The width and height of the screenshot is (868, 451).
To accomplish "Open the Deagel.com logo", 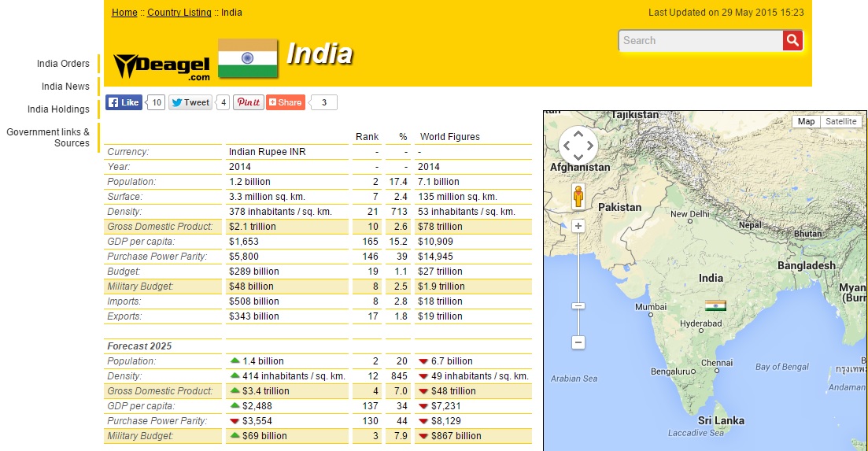I will 161,67.
